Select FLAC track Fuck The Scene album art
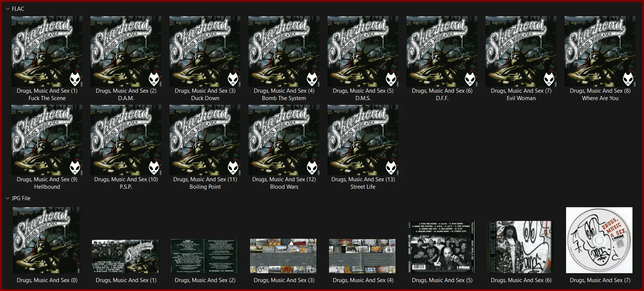This screenshot has width=644, height=291. coord(47,52)
